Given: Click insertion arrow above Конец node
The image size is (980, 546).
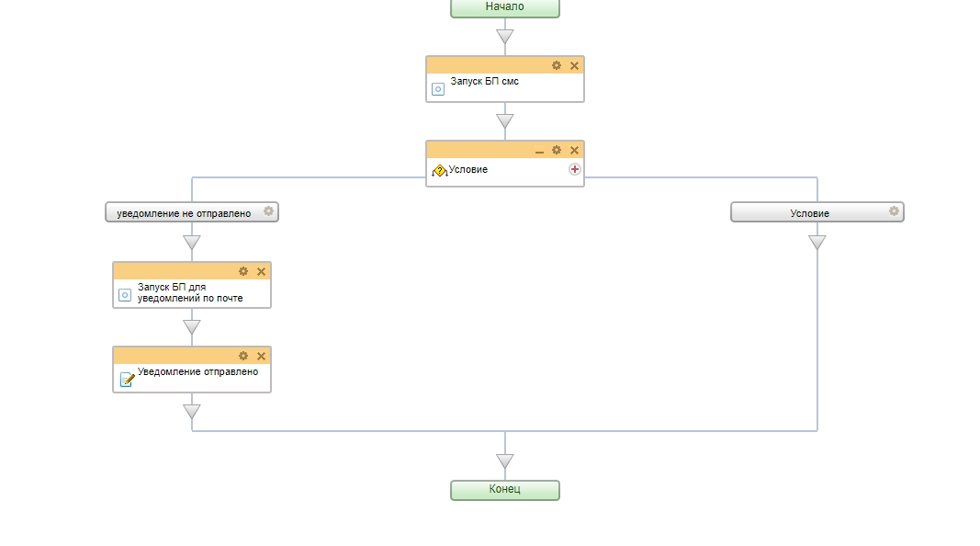Looking at the screenshot, I should [504, 461].
